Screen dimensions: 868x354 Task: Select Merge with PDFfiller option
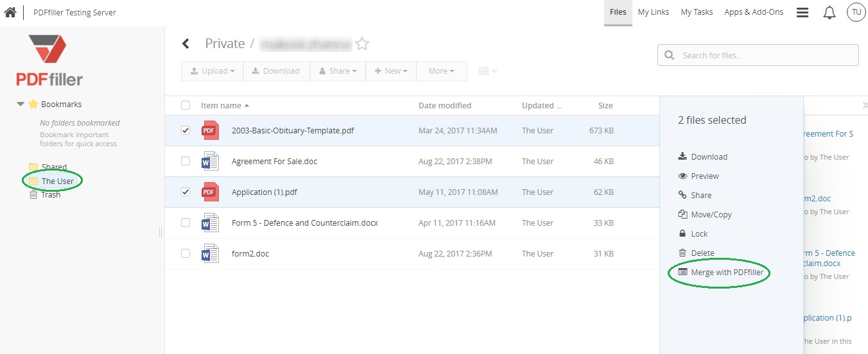(x=721, y=272)
